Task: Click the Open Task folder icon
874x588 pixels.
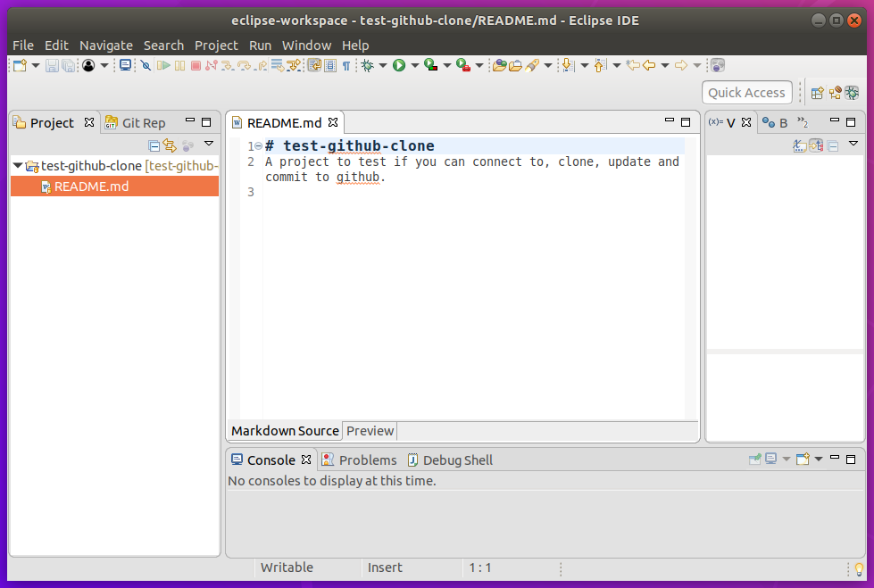Action: (x=516, y=65)
